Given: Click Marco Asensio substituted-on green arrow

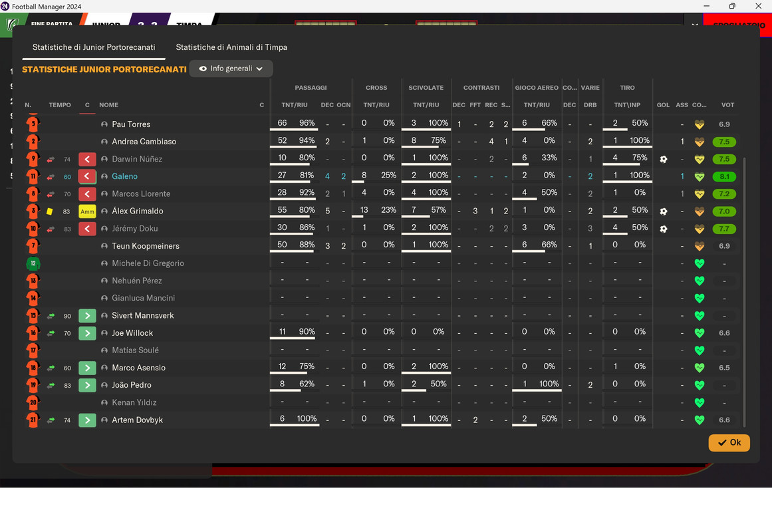Looking at the screenshot, I should (x=87, y=368).
